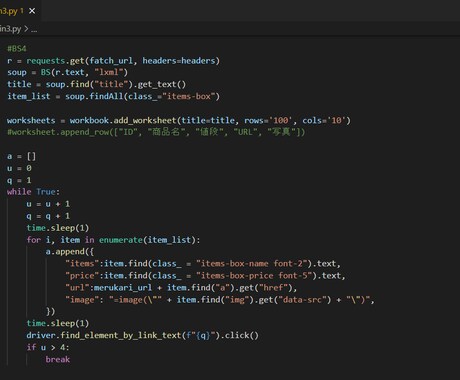
Task: Click 'find_element_by_link_text' method call
Action: (x=120, y=336)
